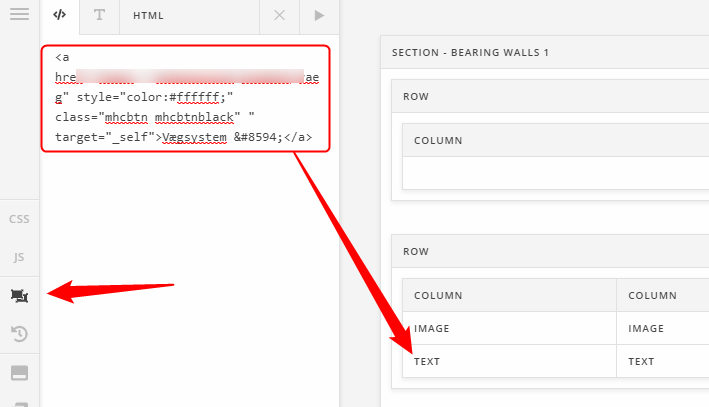The image size is (709, 407).
Task: Switch to the rich text tab
Action: tap(98, 16)
